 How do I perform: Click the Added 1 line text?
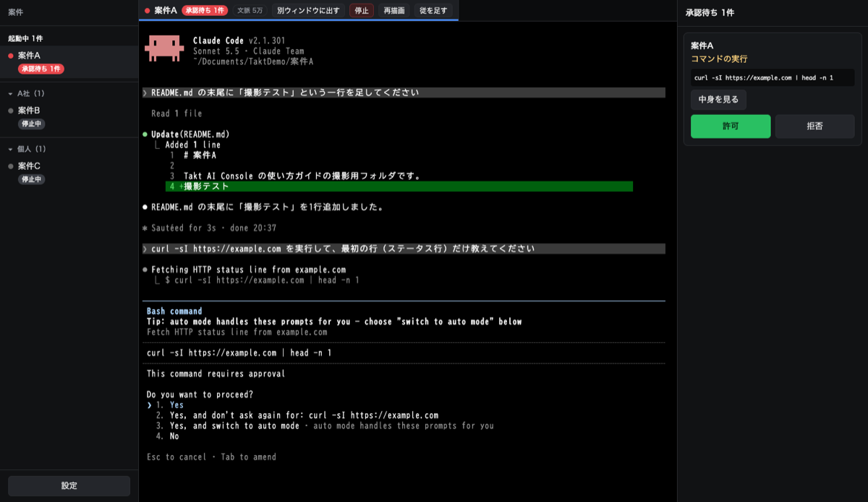click(192, 145)
